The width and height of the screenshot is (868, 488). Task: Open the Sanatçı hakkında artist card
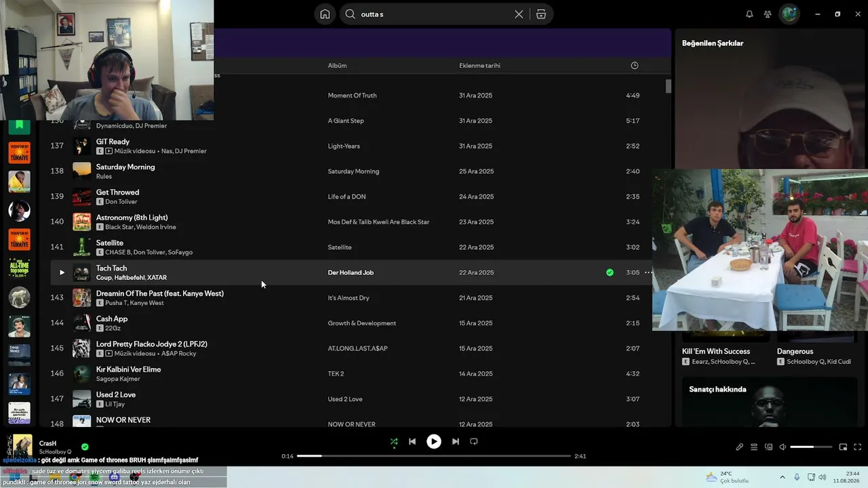768,403
